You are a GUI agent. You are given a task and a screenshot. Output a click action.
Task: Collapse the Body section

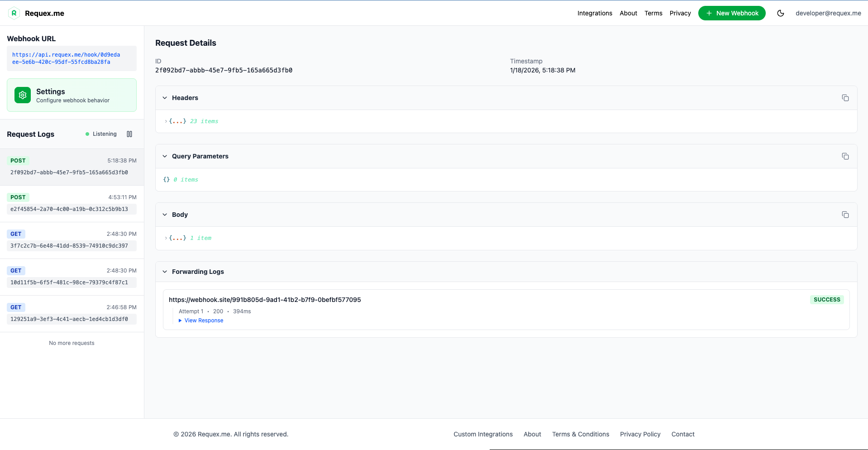[x=165, y=215]
